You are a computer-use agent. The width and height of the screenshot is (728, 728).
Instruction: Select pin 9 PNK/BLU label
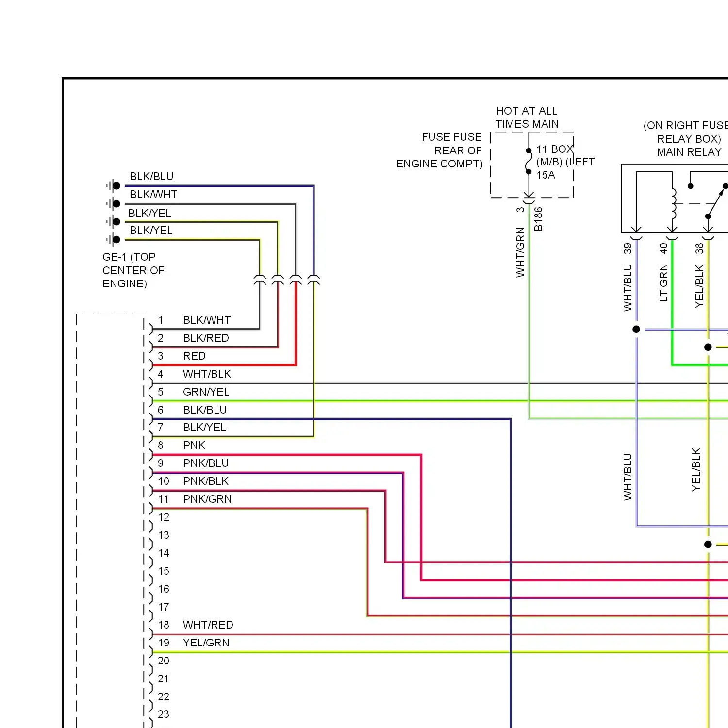pyautogui.click(x=206, y=463)
